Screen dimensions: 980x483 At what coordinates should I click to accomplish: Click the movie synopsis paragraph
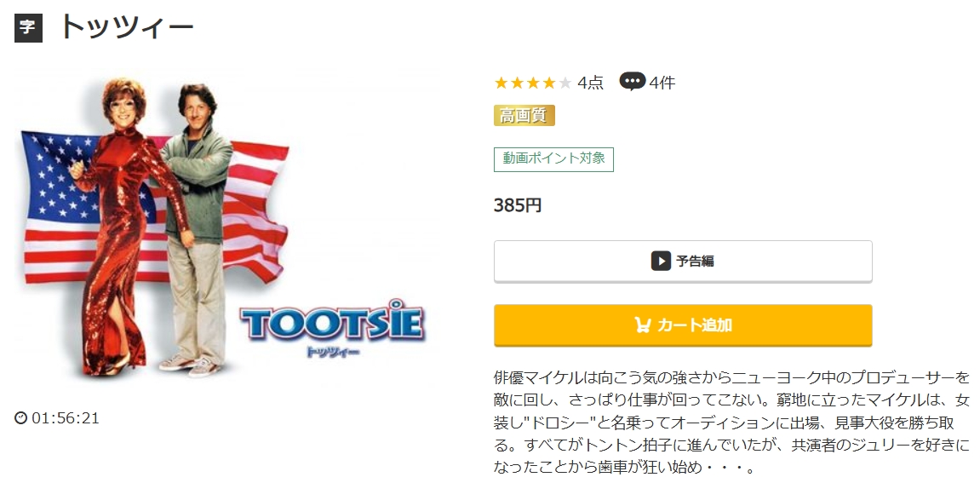731,423
